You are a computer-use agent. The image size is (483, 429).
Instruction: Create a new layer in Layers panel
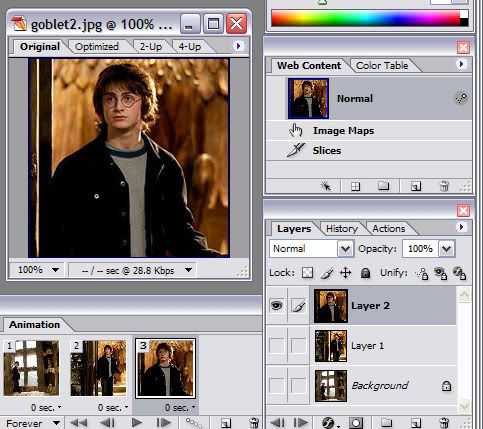pos(416,423)
